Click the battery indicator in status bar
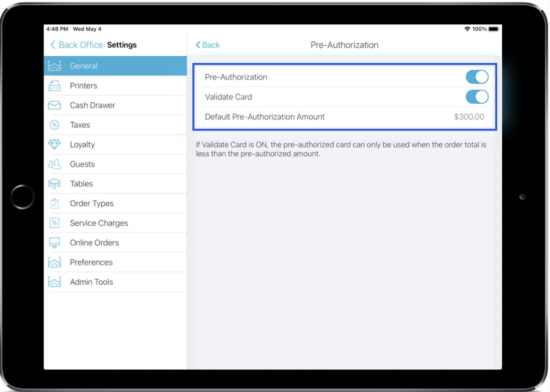This screenshot has width=550, height=392. tap(494, 29)
